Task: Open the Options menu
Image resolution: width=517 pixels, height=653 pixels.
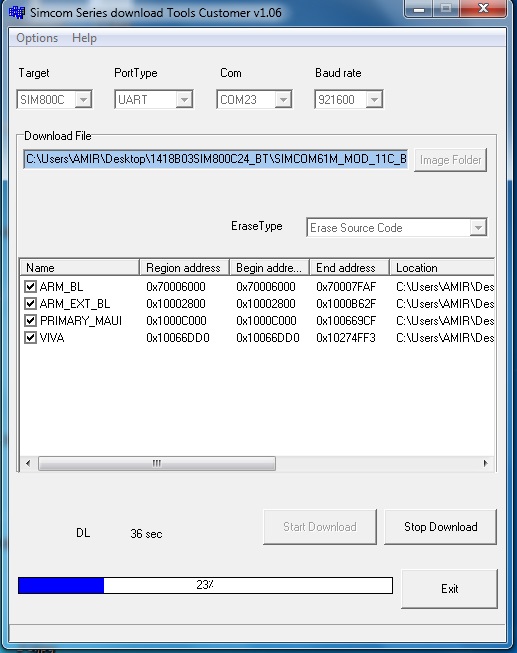Action: (x=37, y=38)
